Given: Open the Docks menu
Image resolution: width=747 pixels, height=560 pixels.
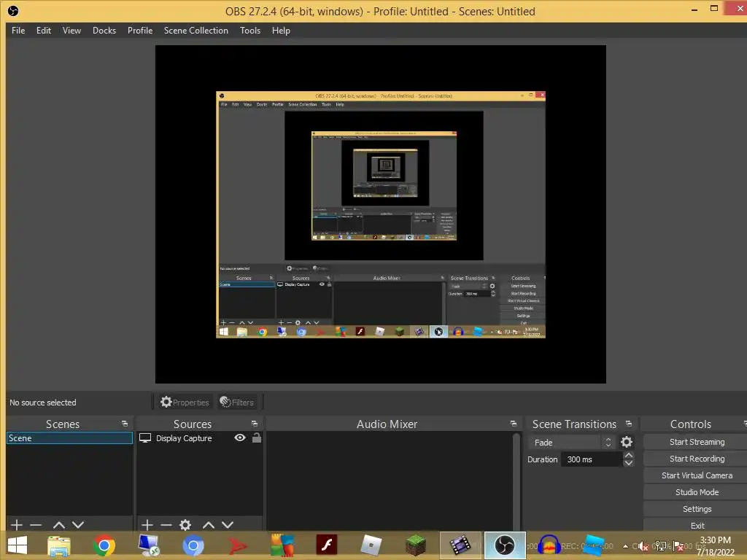Looking at the screenshot, I should 104,31.
